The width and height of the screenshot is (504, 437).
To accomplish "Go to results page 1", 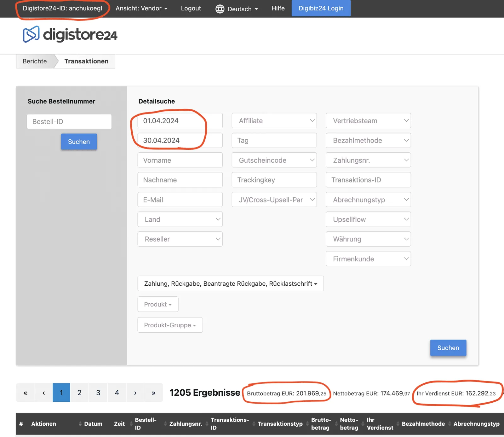I will [x=61, y=393].
